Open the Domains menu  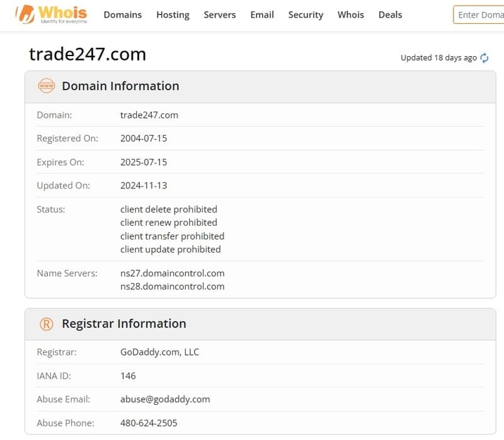pos(122,14)
